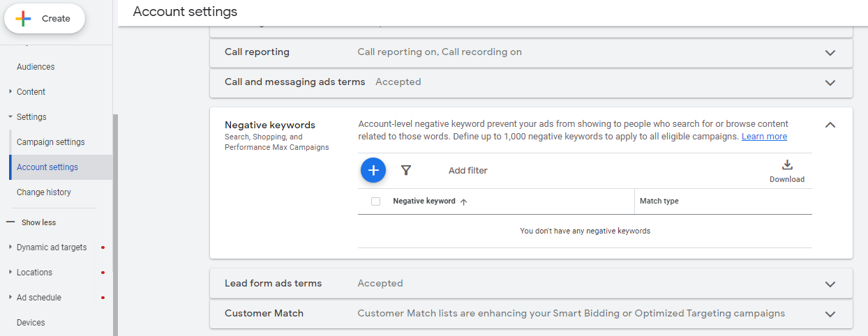Image resolution: width=868 pixels, height=336 pixels.
Task: Click the blue plus add negative keyword button
Action: [373, 170]
